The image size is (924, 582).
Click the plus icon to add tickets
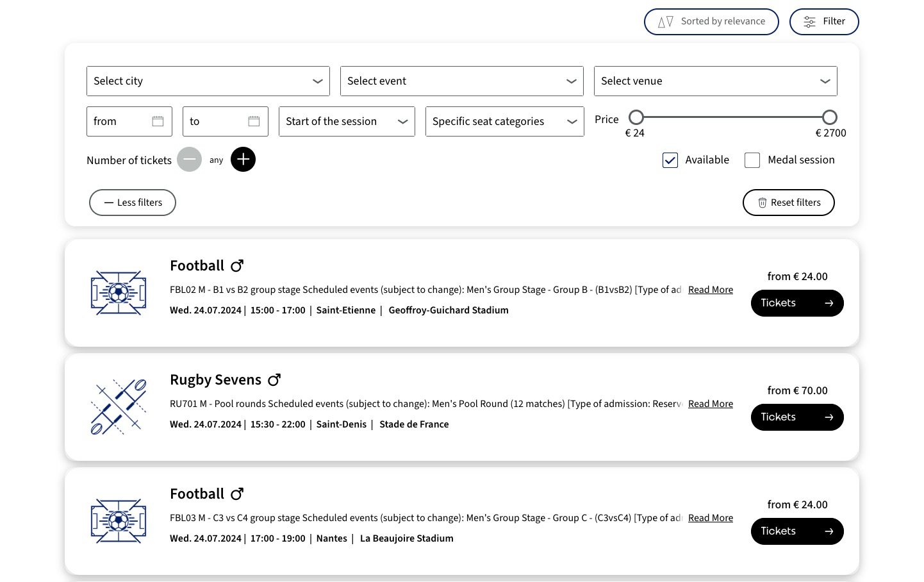(243, 160)
